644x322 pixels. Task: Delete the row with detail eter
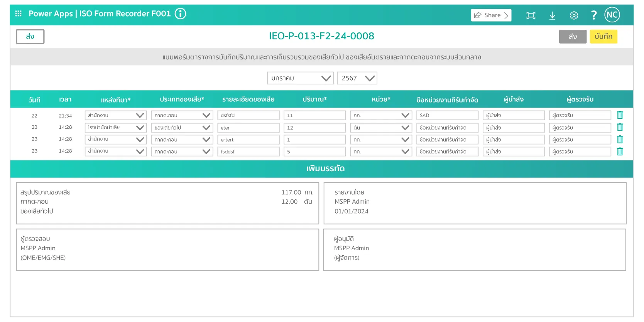pyautogui.click(x=620, y=127)
